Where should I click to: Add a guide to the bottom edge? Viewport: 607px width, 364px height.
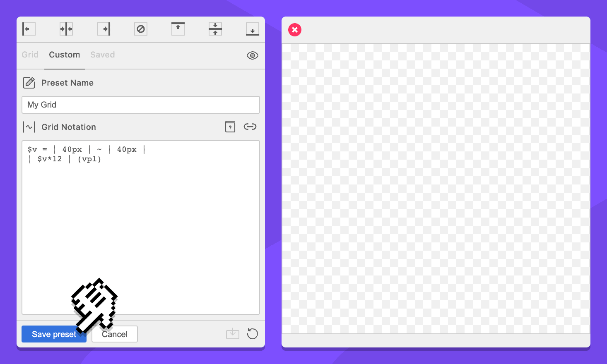(x=253, y=29)
